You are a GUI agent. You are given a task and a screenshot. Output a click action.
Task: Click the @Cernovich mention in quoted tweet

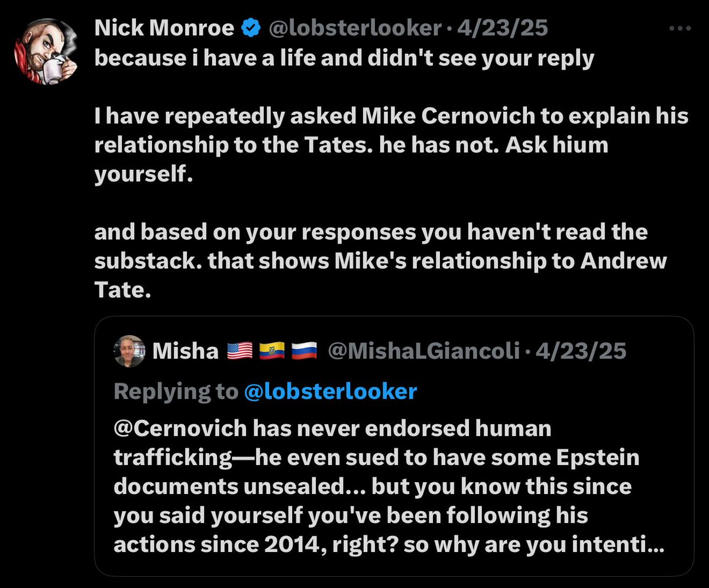[x=179, y=428]
